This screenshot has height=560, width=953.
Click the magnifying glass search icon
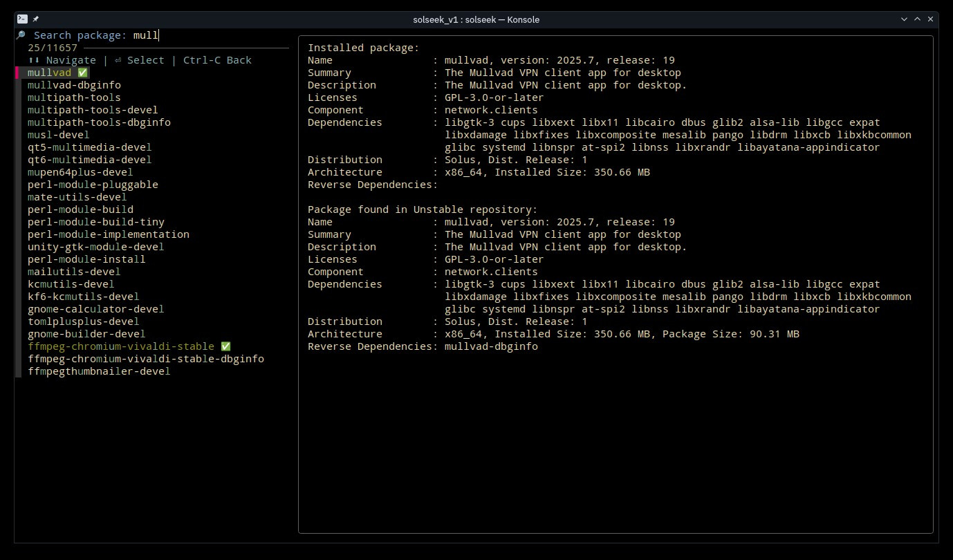(21, 35)
